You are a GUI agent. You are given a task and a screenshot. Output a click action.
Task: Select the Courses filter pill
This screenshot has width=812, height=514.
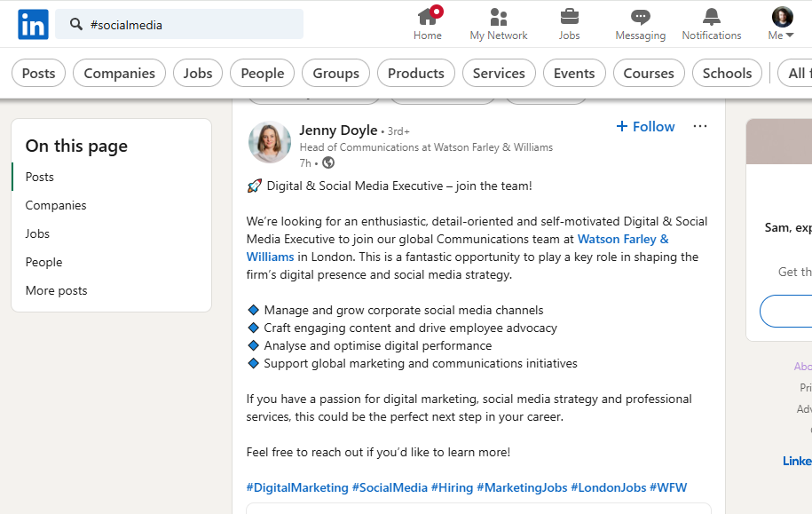coord(649,73)
